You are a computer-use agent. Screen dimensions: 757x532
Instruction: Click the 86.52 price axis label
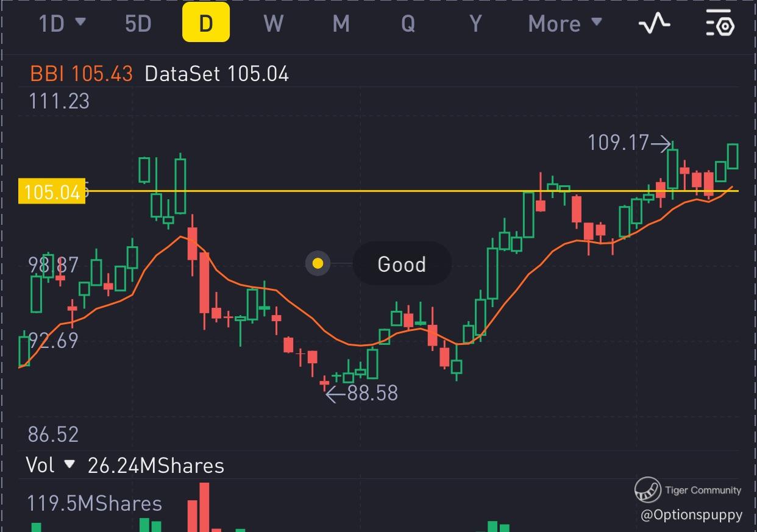[54, 434]
